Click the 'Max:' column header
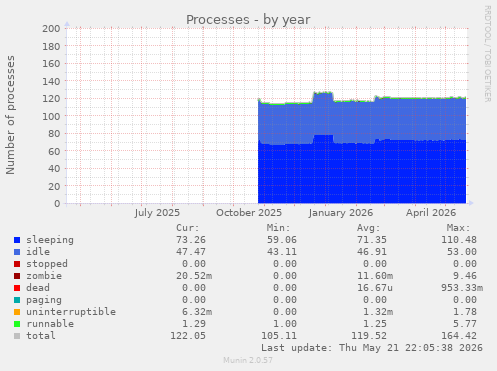The height and width of the screenshot is (371, 497). coord(459,228)
